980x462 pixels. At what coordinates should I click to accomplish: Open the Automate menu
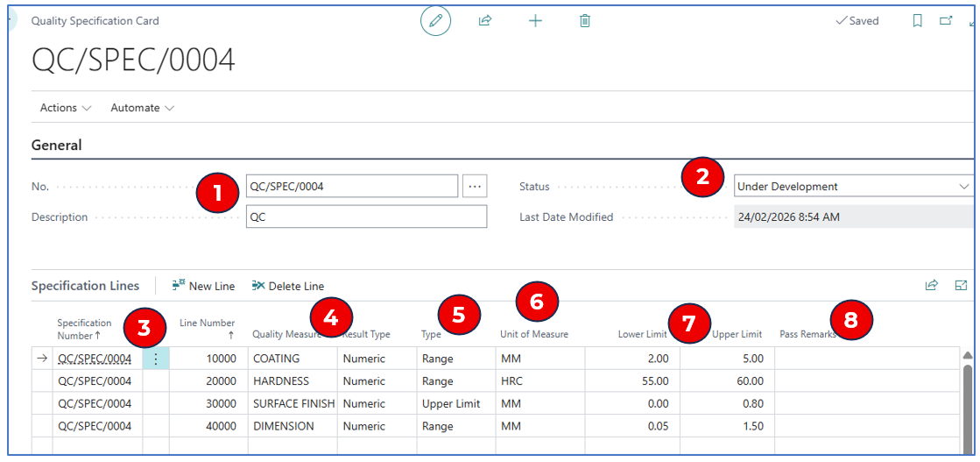pyautogui.click(x=142, y=108)
